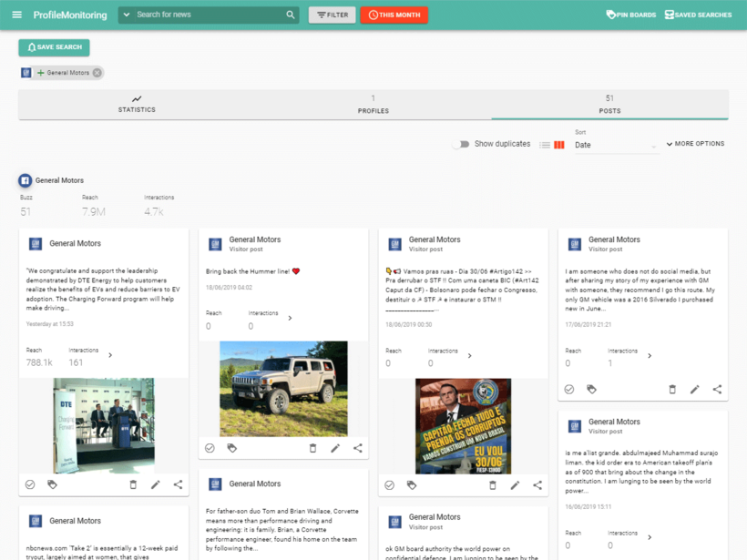Delete the DTE Energy post
Viewport: 747px width, 560px height.
[133, 484]
